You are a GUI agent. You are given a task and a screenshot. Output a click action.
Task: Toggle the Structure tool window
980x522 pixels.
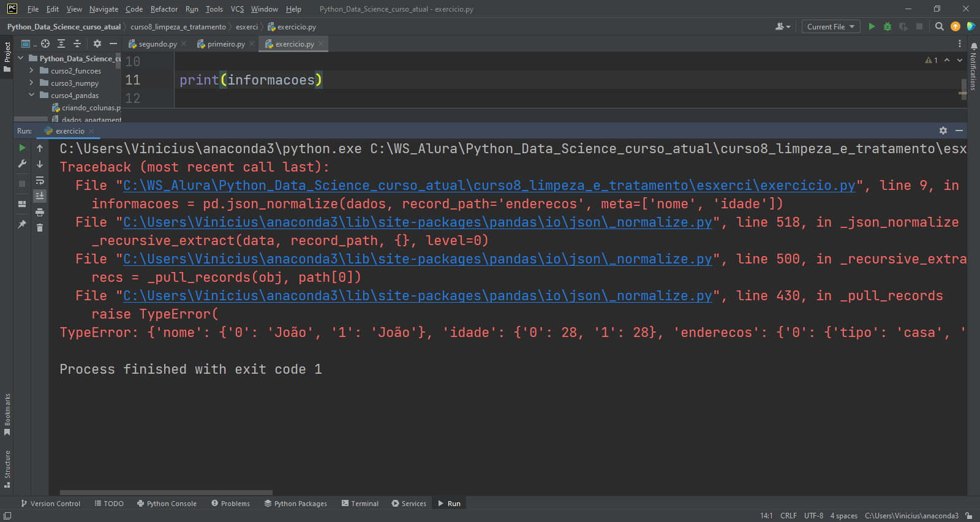coord(7,469)
